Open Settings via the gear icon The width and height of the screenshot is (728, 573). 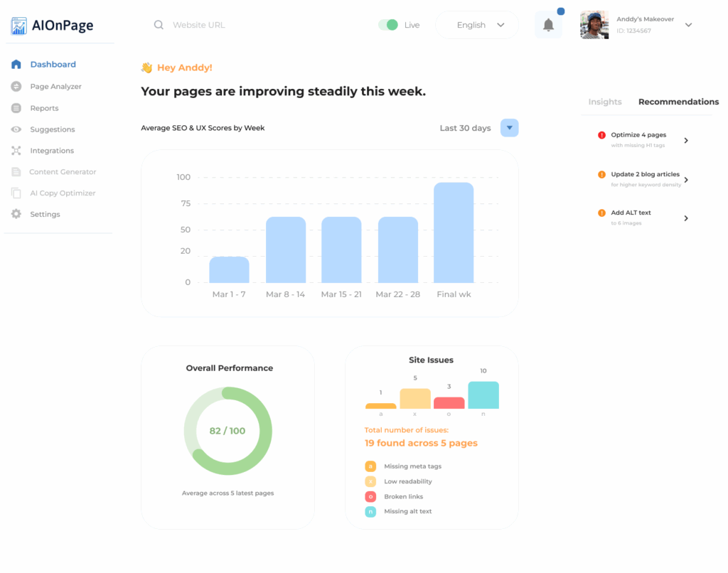pyautogui.click(x=16, y=214)
